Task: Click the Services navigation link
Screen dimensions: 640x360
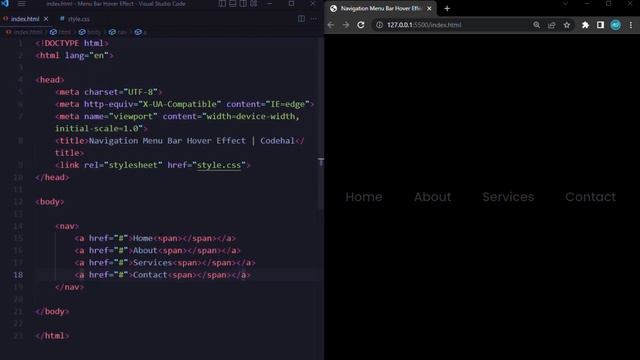Action: tap(508, 197)
